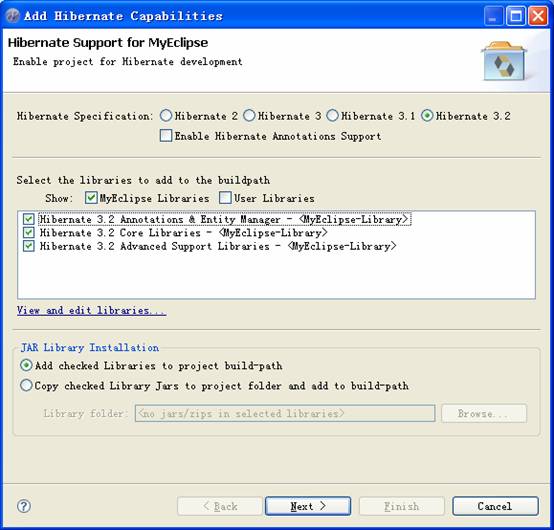This screenshot has width=554, height=530.
Task: Select Add checked Libraries to project build-path
Action: pyautogui.click(x=26, y=365)
